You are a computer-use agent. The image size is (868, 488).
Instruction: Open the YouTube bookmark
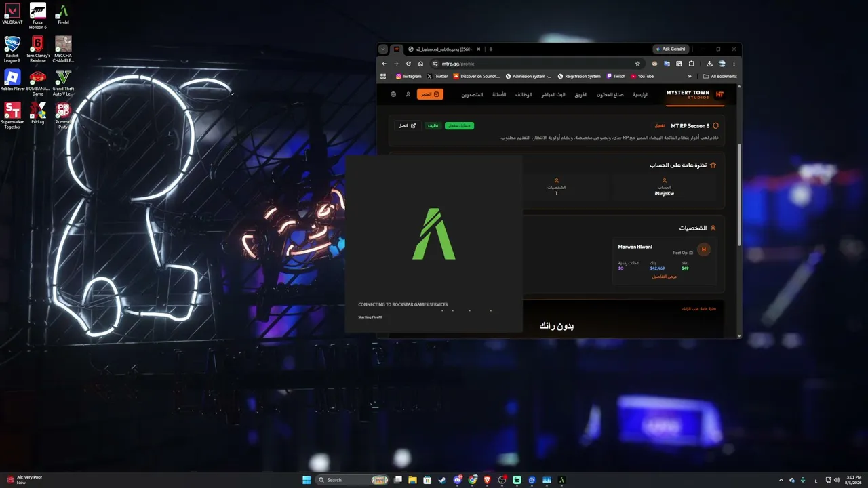click(x=642, y=77)
